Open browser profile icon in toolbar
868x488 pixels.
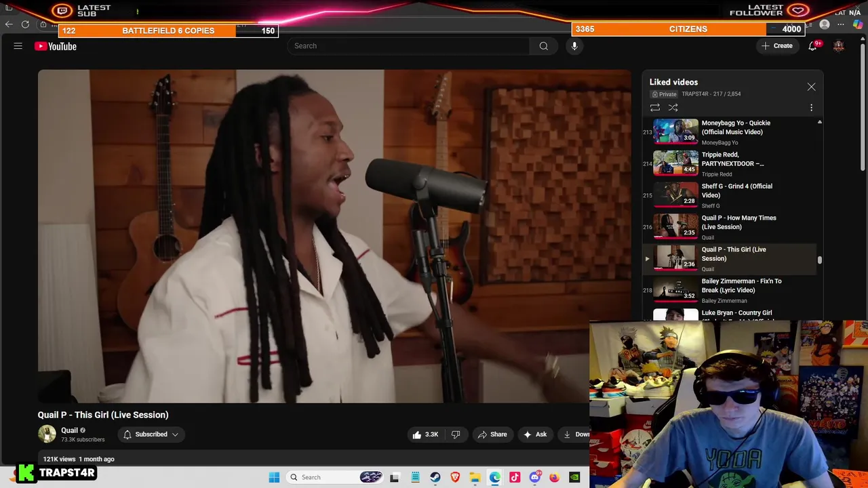point(825,24)
